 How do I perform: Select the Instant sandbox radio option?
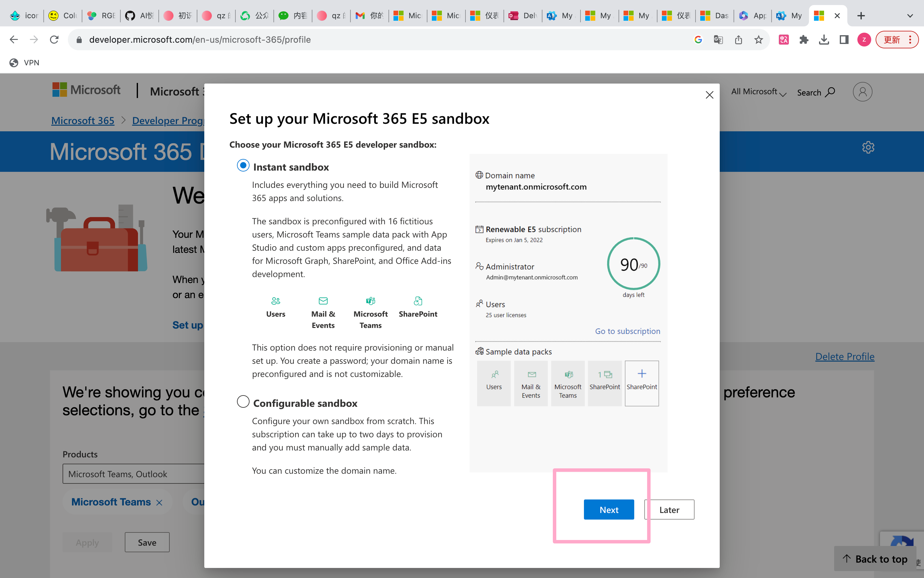click(243, 166)
